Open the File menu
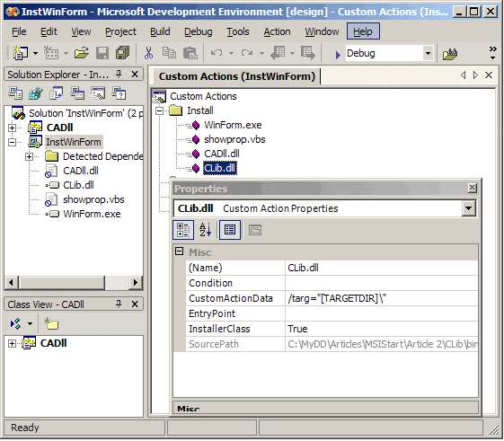The width and height of the screenshot is (504, 441). click(x=19, y=31)
